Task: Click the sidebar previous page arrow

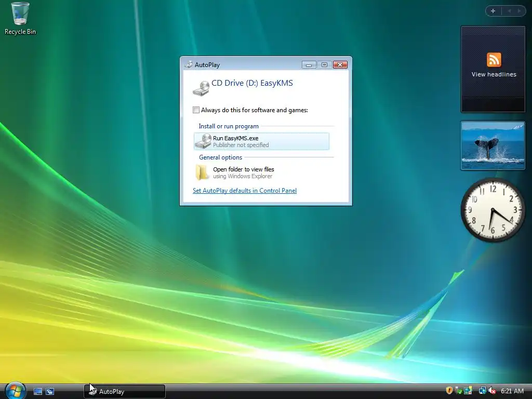Action: (509, 11)
